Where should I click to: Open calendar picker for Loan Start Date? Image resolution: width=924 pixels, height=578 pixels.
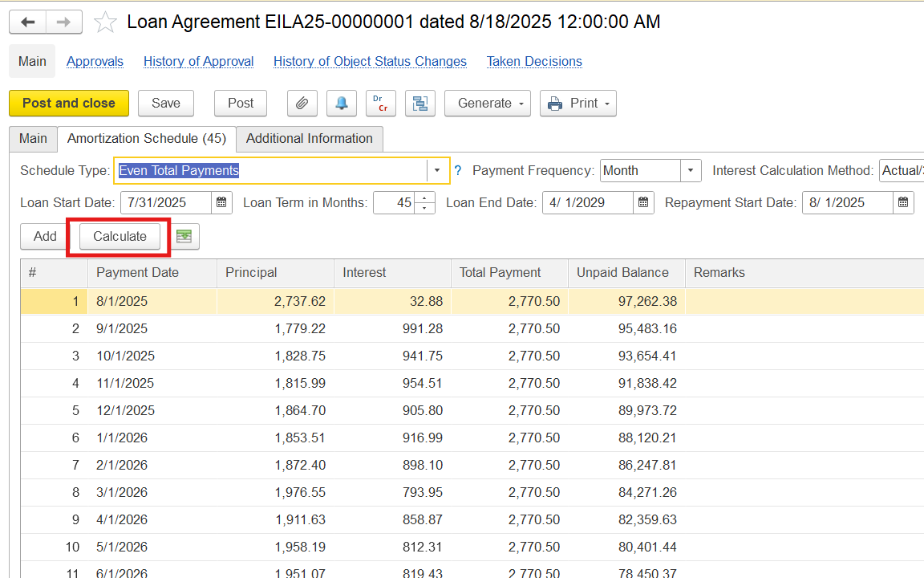222,203
